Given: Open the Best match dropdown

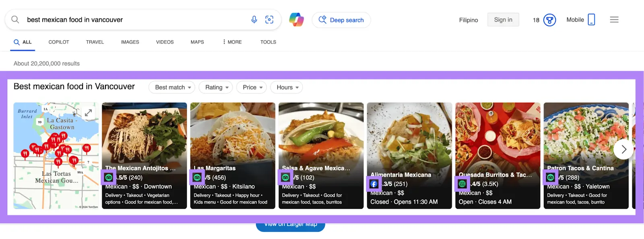Looking at the screenshot, I should (x=172, y=87).
